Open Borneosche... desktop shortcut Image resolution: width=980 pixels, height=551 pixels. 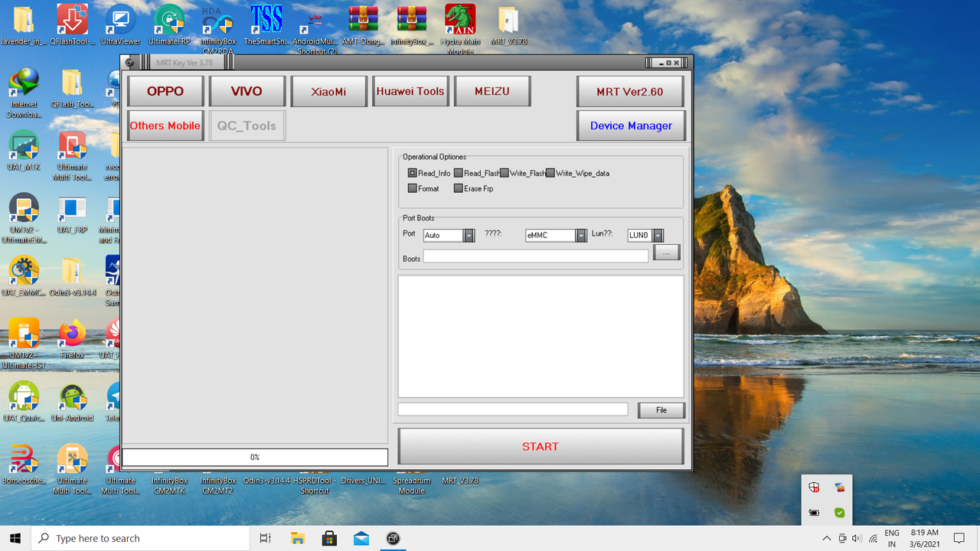coord(24,465)
